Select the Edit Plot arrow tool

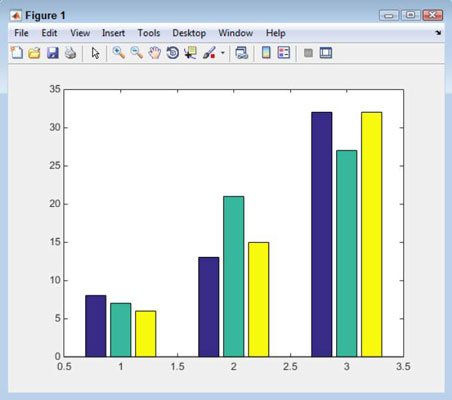click(x=95, y=53)
